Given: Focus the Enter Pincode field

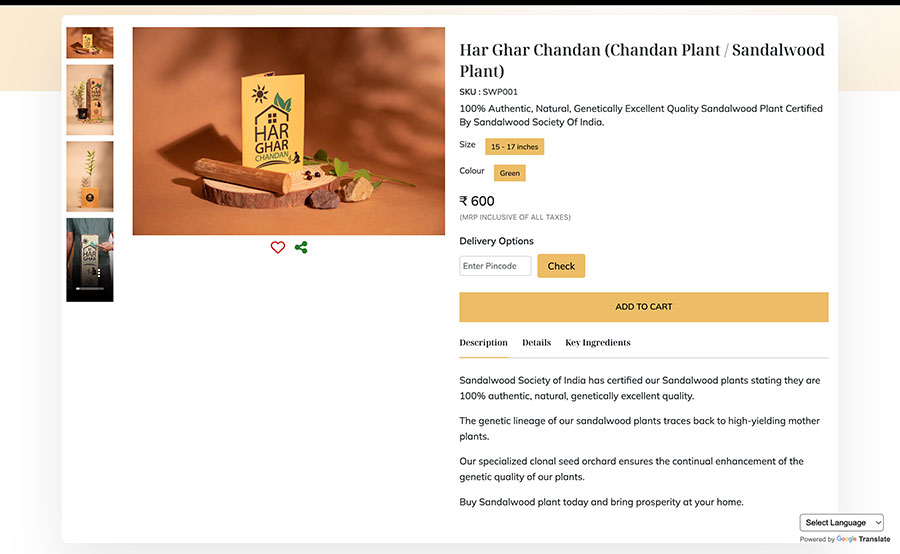Looking at the screenshot, I should (495, 266).
